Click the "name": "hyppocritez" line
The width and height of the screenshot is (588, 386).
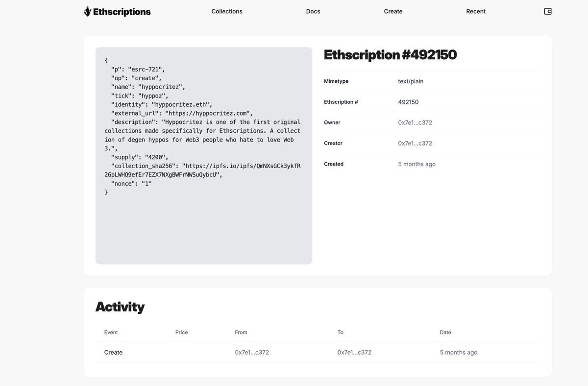pos(148,87)
